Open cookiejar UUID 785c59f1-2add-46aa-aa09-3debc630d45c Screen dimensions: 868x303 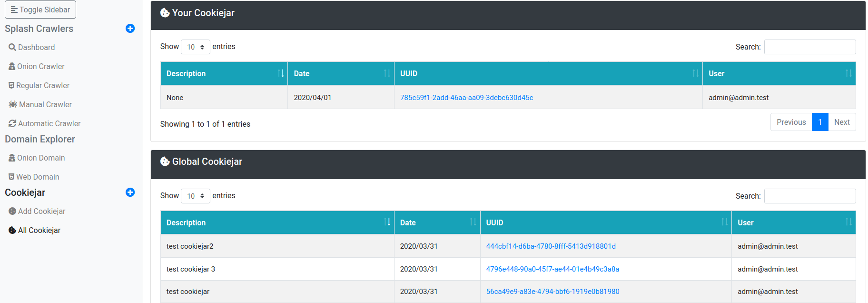click(x=466, y=98)
